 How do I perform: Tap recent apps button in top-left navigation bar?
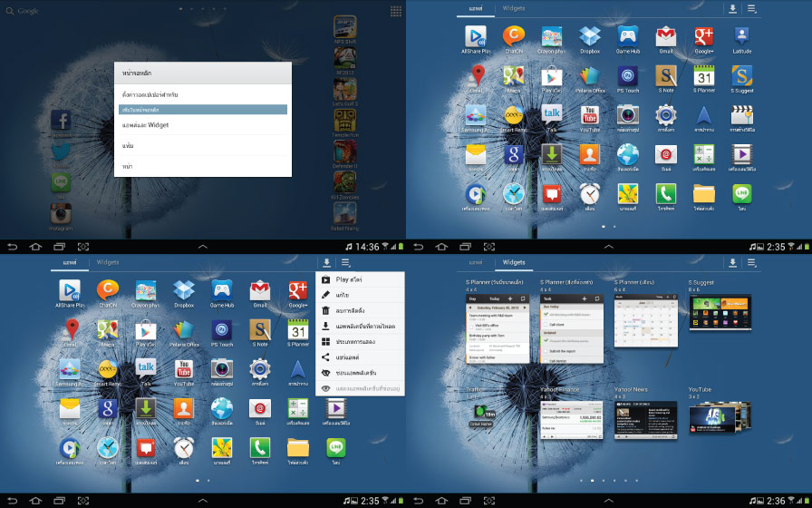click(x=60, y=247)
